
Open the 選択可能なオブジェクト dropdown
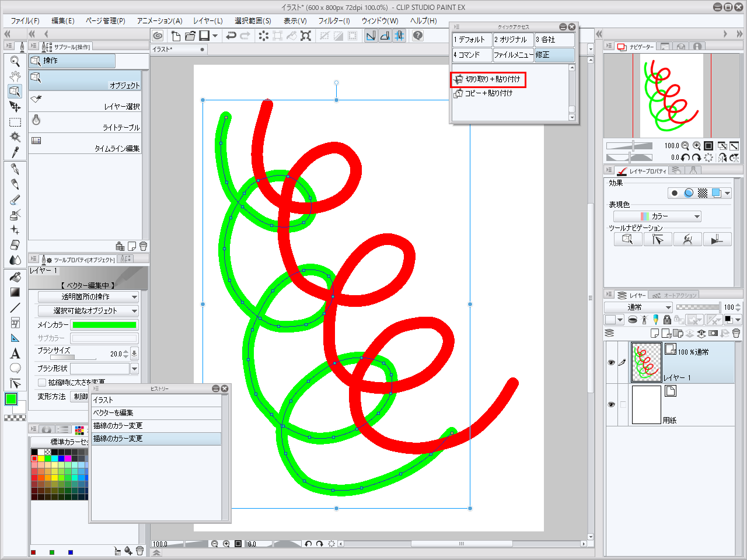click(88, 310)
